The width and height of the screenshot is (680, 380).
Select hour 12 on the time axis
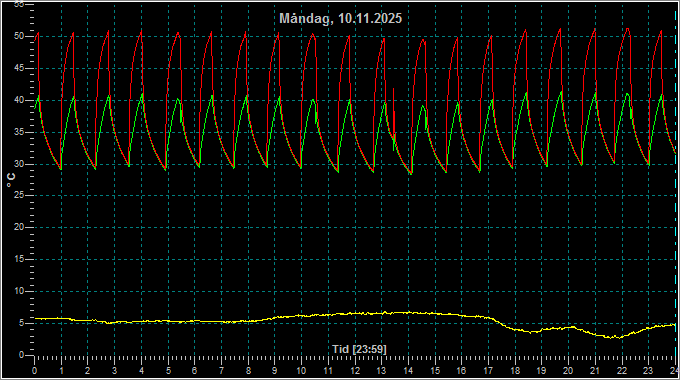click(x=355, y=371)
